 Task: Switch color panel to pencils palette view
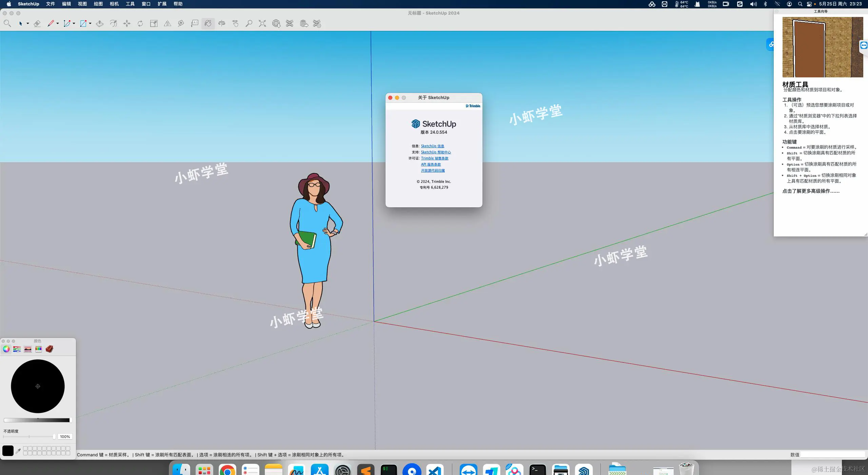(x=38, y=349)
